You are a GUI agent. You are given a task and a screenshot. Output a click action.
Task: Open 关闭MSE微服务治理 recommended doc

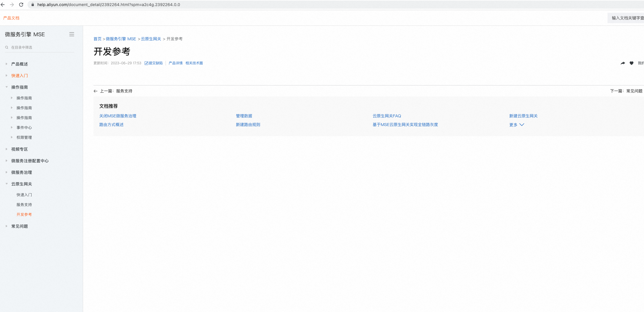[118, 116]
